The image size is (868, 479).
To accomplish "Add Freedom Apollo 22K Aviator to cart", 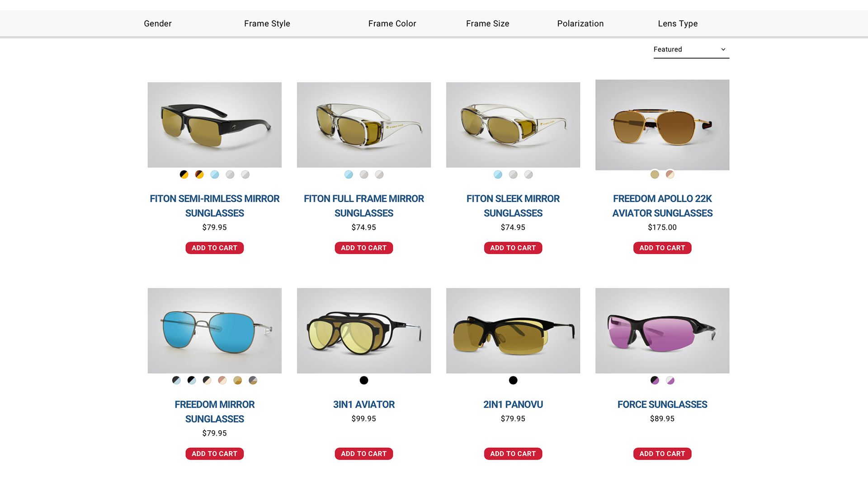I will tap(662, 248).
